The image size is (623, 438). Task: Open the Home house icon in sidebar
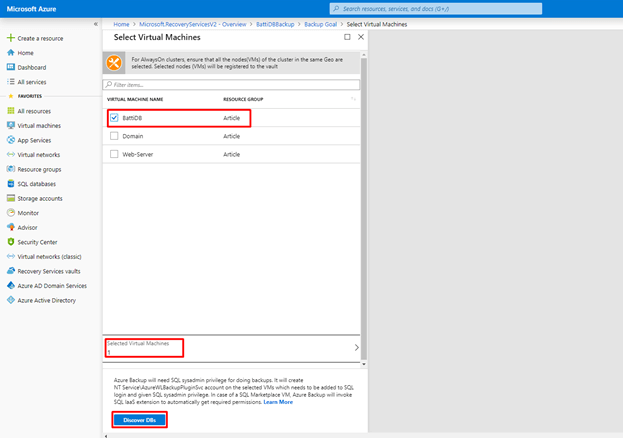(x=11, y=52)
